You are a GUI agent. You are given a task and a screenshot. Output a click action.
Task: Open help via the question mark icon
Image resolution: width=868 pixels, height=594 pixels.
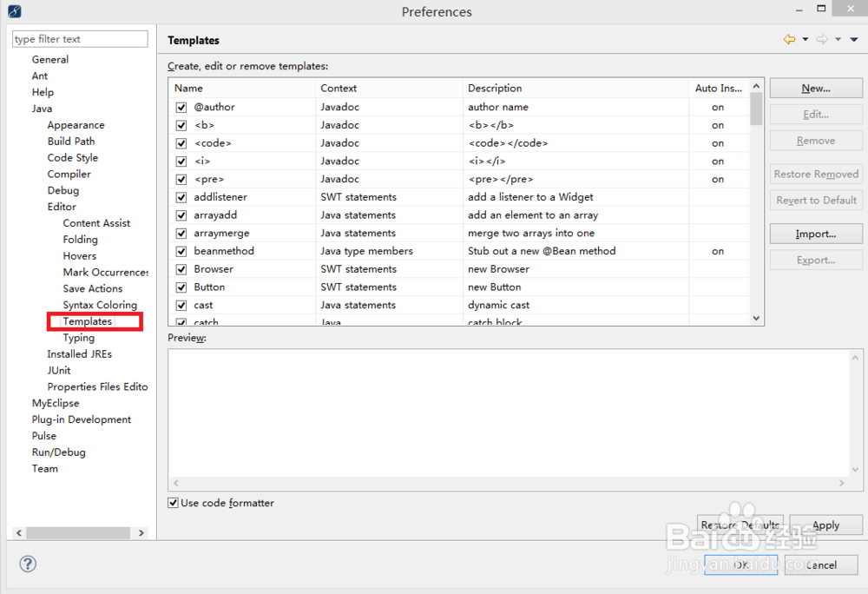point(28,564)
